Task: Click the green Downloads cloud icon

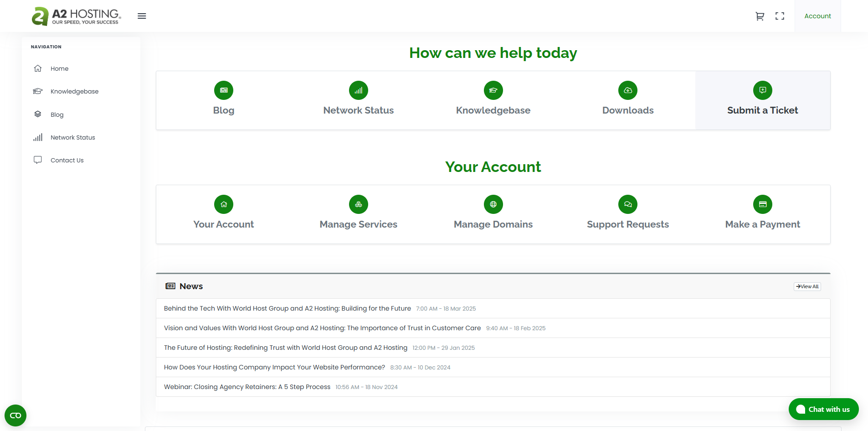Action: pos(628,90)
